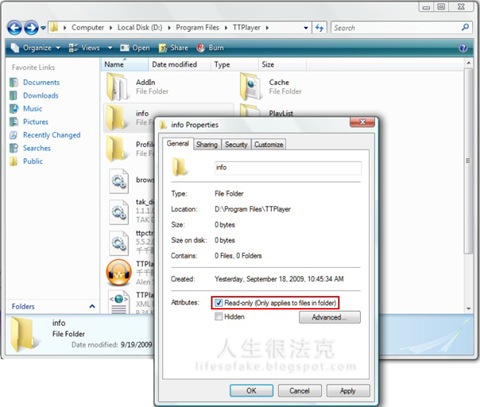Go back with the Back arrow button
The height and width of the screenshot is (407, 480).
14,28
